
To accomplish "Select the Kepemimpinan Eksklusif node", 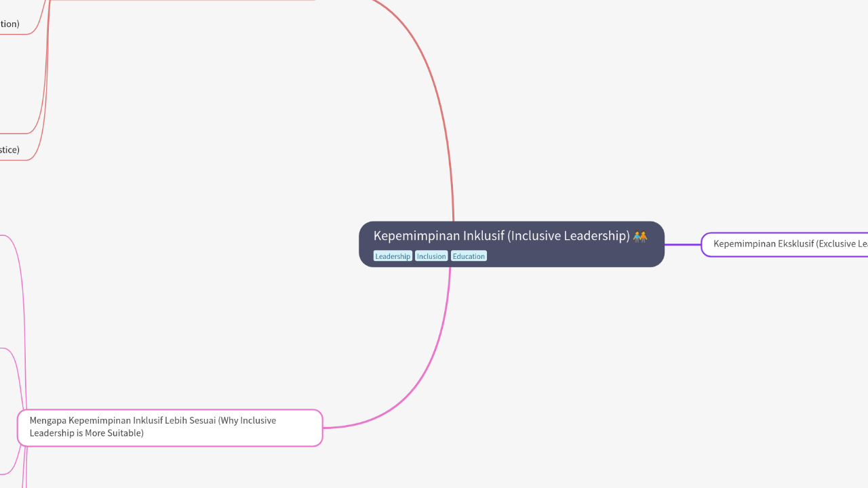I will coord(785,244).
